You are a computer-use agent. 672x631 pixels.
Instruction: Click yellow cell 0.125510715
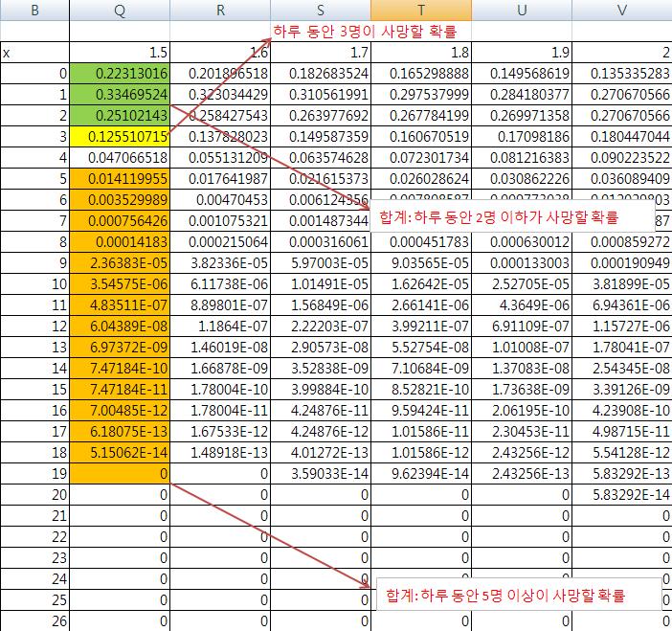coord(120,137)
